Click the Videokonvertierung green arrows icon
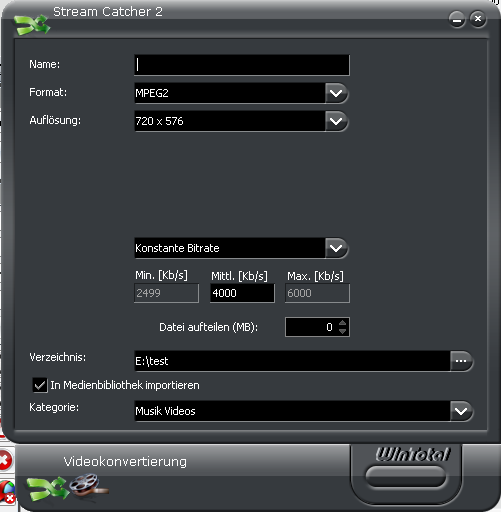Image resolution: width=501 pixels, height=512 pixels. (x=47, y=489)
